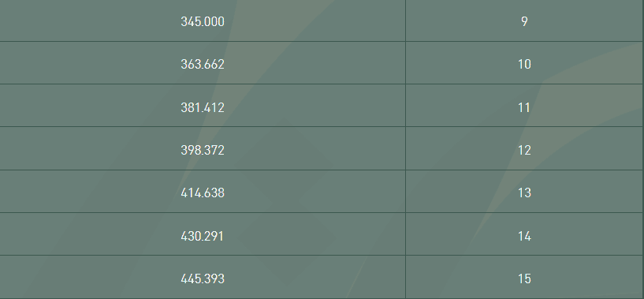Click the 381.412 table entry

(x=203, y=107)
